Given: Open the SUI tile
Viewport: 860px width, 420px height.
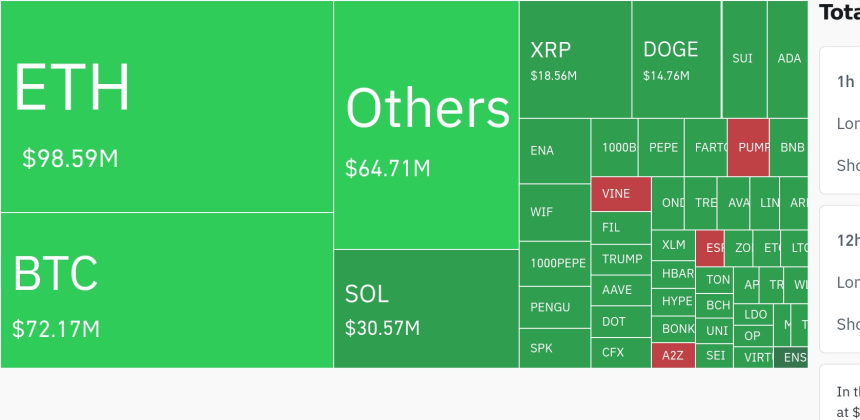Looking at the screenshot, I should coord(743,59).
